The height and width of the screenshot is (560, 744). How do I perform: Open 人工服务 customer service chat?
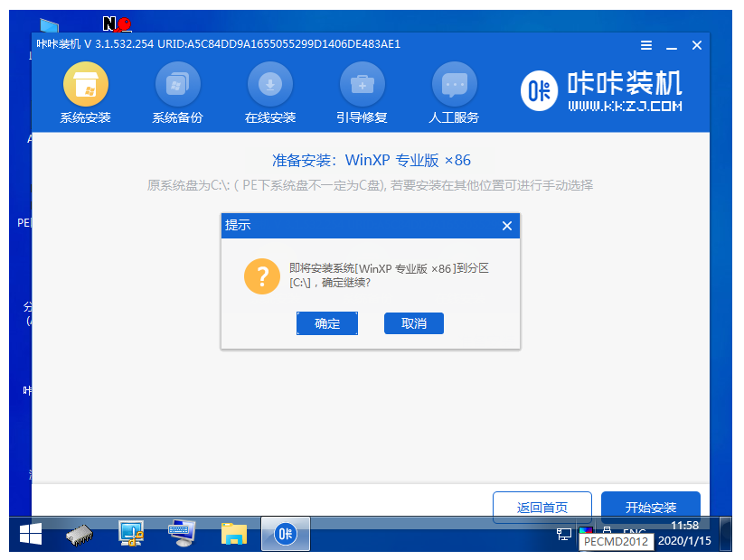click(454, 94)
